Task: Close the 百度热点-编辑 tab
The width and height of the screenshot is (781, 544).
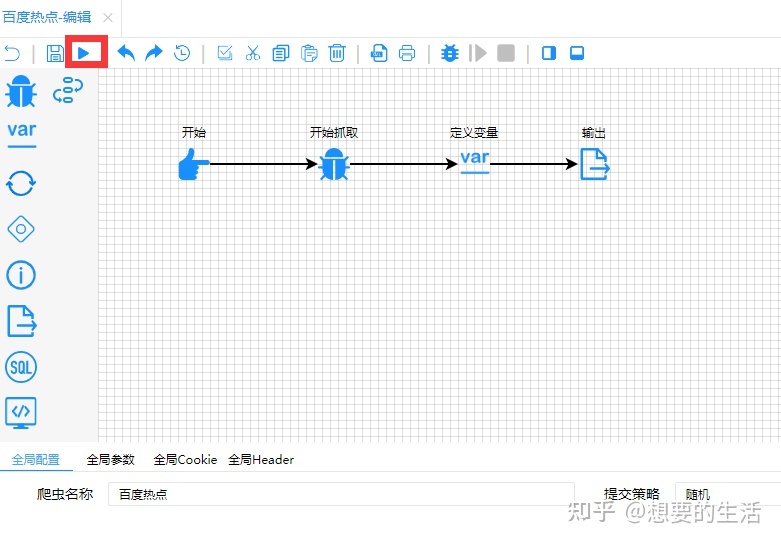Action: (108, 18)
